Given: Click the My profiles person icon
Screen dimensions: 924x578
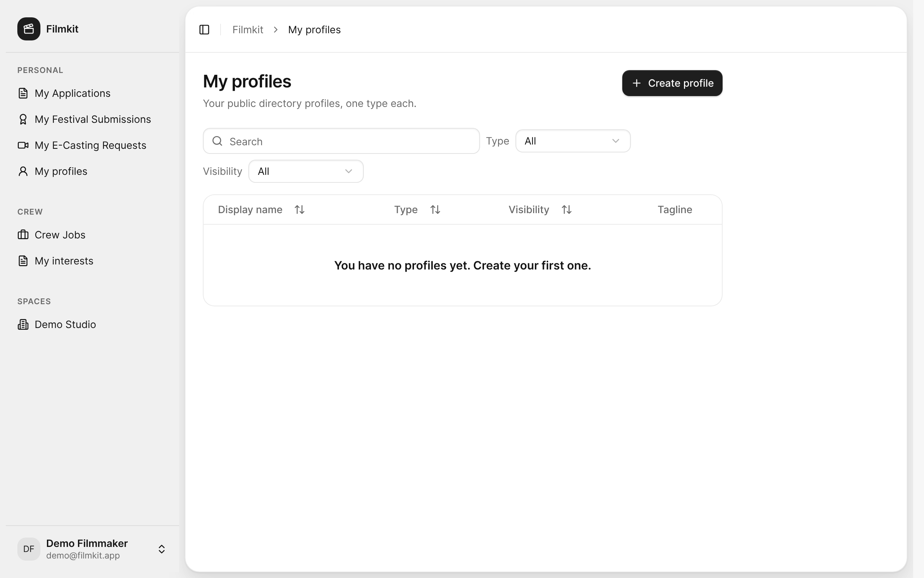Looking at the screenshot, I should point(23,171).
